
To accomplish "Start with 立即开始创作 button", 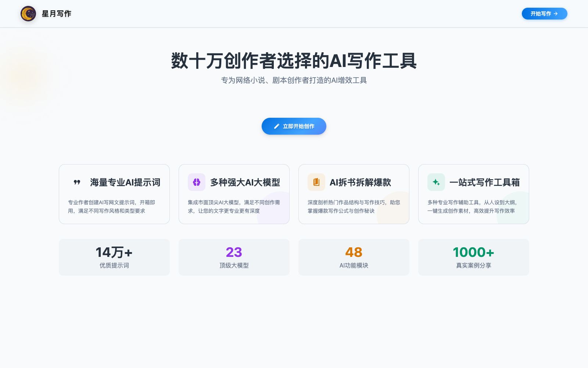I will click(294, 126).
